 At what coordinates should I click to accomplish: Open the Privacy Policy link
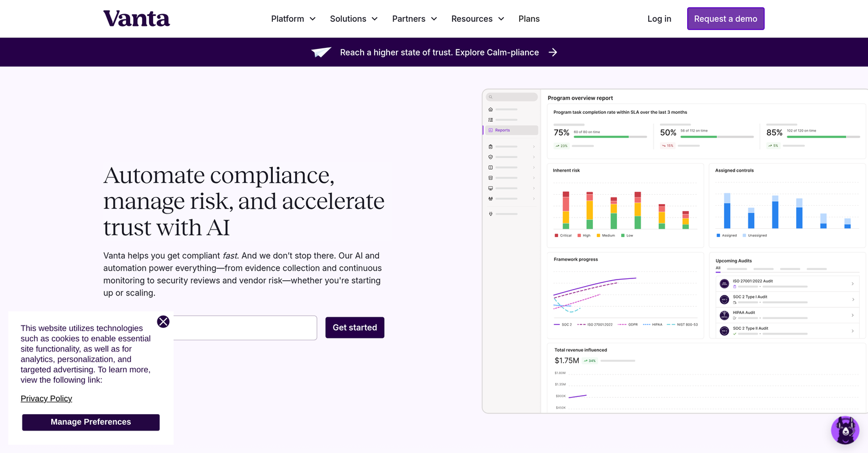(46, 398)
